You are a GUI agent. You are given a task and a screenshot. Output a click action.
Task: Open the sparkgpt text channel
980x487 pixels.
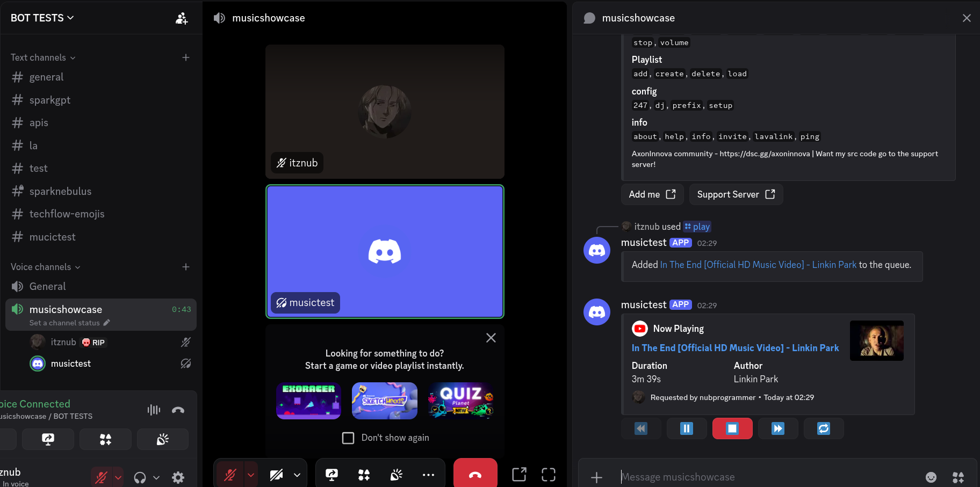49,100
